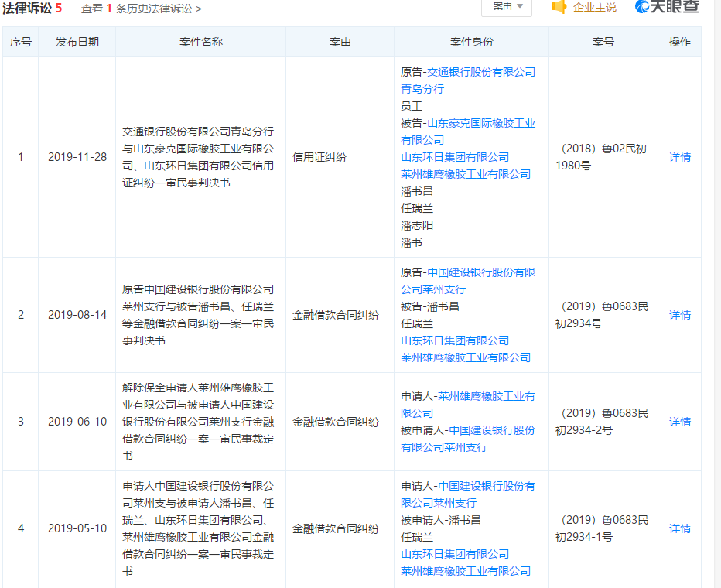Open 山东环日集团有限公司 link in row 4
The height and width of the screenshot is (588, 721).
[x=455, y=554]
